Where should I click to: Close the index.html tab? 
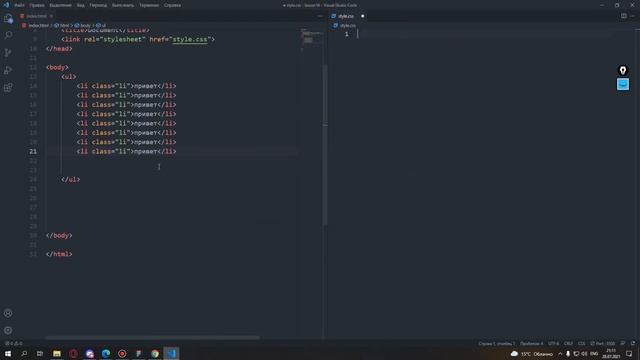[51, 16]
